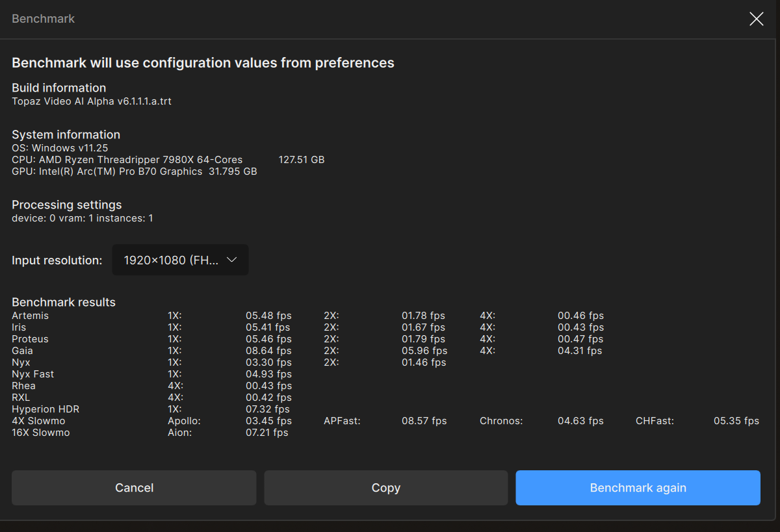
Task: Click the 07.32 fps Hyperion HDR value
Action: [268, 409]
